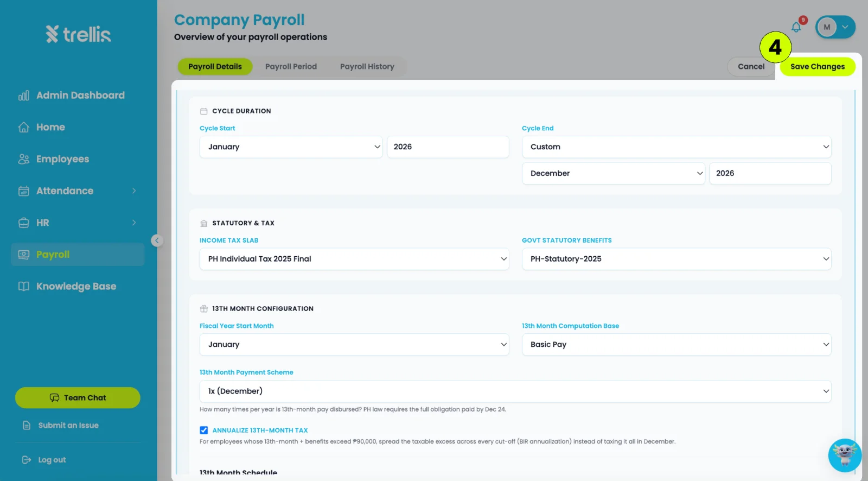Click the Submit an Issue document icon
Image resolution: width=868 pixels, height=481 pixels.
point(27,425)
